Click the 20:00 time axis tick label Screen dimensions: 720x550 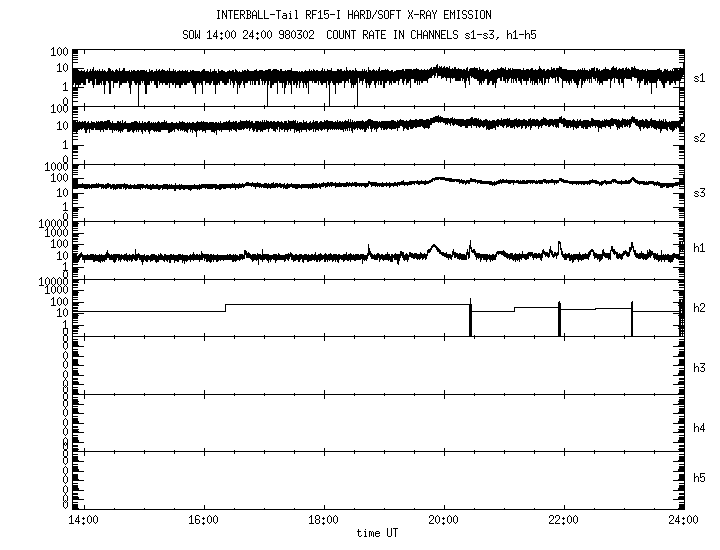click(443, 521)
